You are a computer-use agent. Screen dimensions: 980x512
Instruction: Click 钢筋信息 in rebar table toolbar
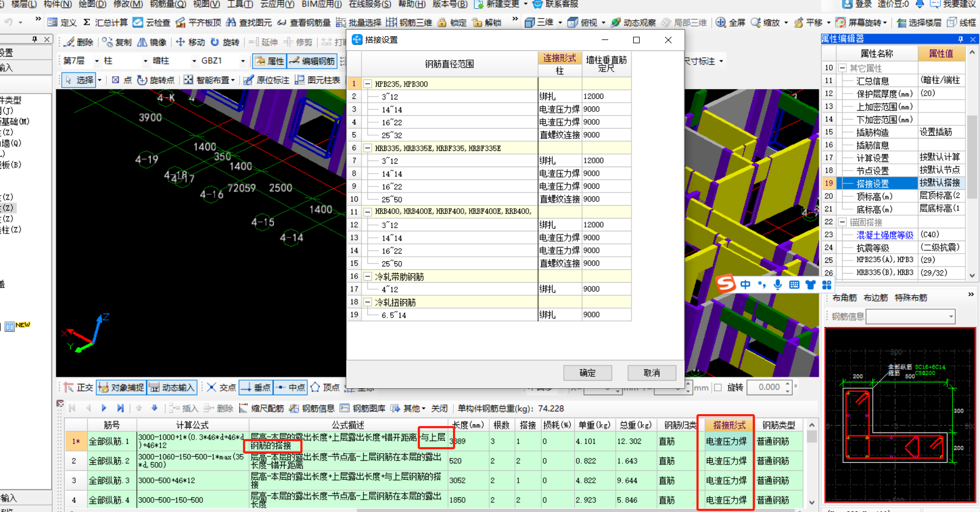coord(312,408)
